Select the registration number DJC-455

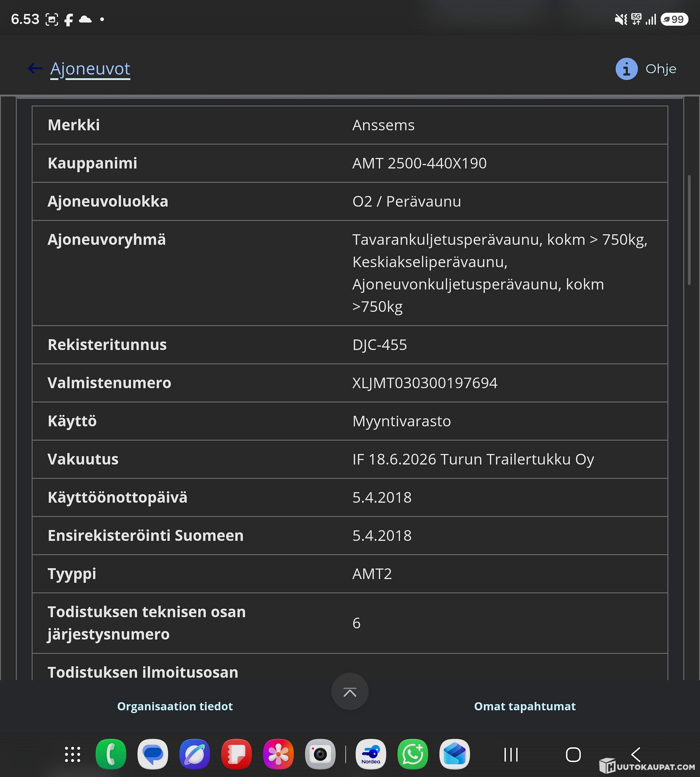pyautogui.click(x=380, y=345)
